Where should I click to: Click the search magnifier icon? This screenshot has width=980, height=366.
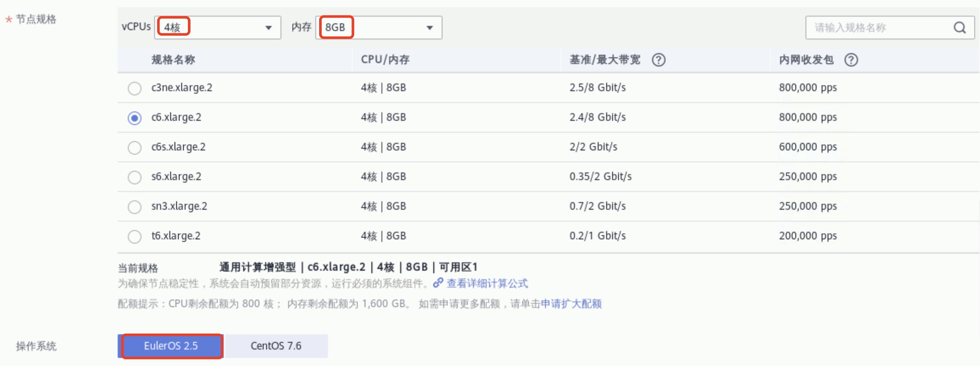pyautogui.click(x=959, y=28)
